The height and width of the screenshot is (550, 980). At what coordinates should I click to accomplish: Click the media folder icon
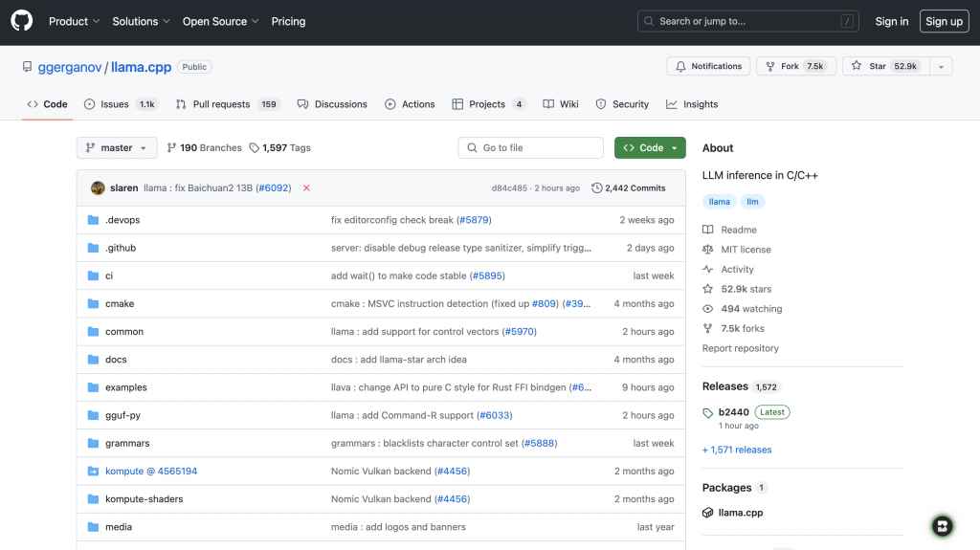point(93,527)
